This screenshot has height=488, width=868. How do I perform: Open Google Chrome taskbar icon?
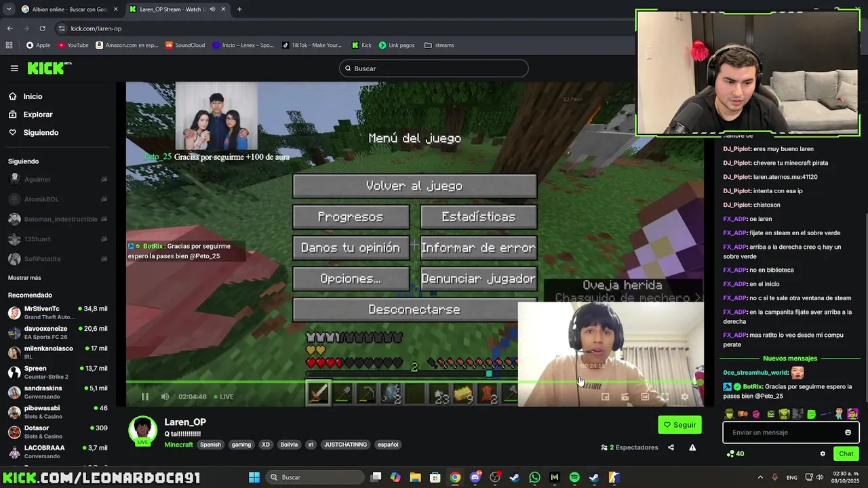(455, 477)
